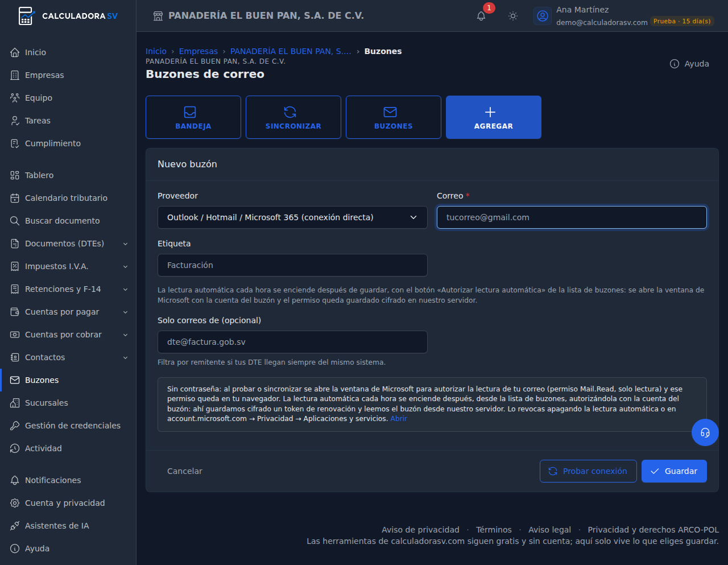Viewport: 728px width, 565px height.
Task: Open Privacidad y derechos ARCO-POL link
Action: click(x=653, y=530)
